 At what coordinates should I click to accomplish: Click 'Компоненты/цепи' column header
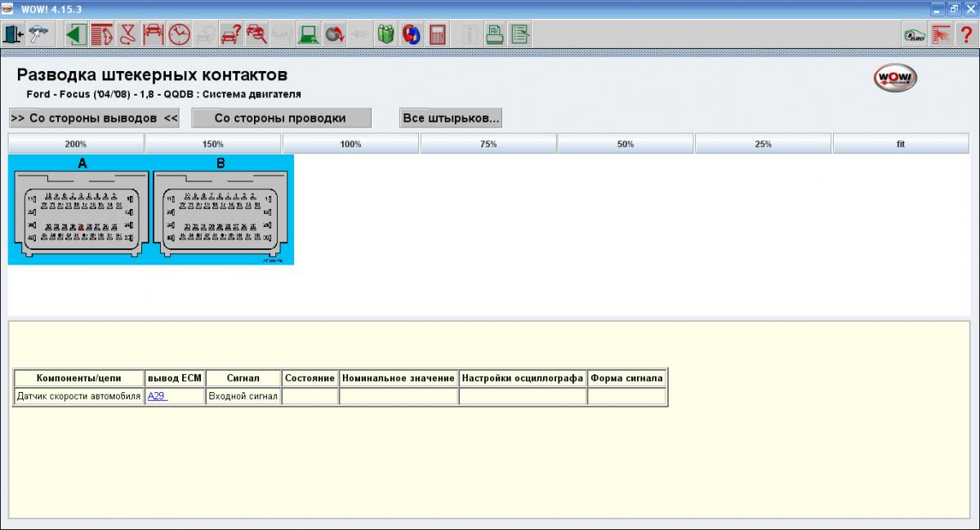78,378
